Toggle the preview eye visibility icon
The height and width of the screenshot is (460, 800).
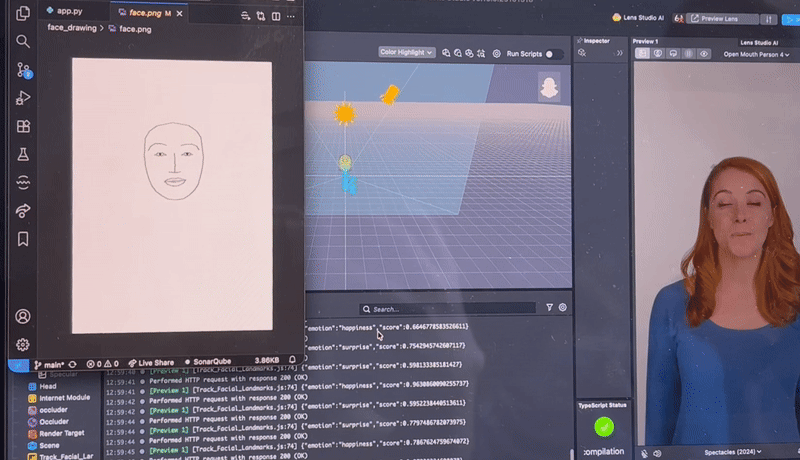(x=704, y=54)
